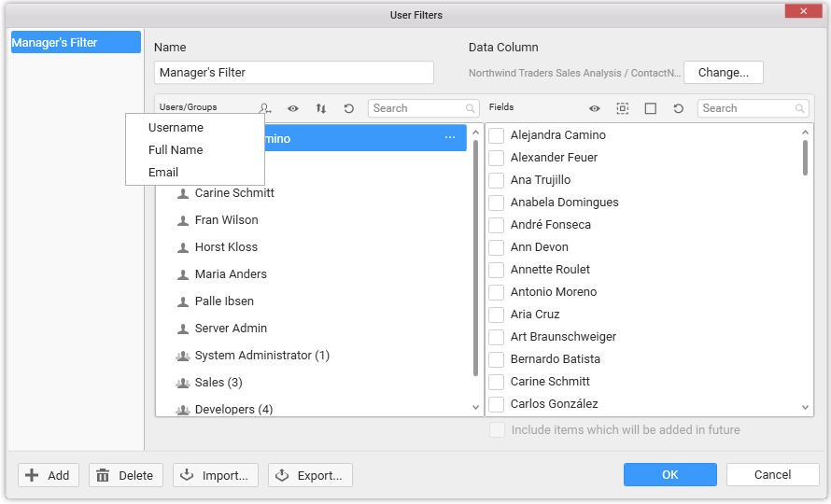Click the select all icon in Fields toolbar
The height and width of the screenshot is (504, 831).
(622, 108)
